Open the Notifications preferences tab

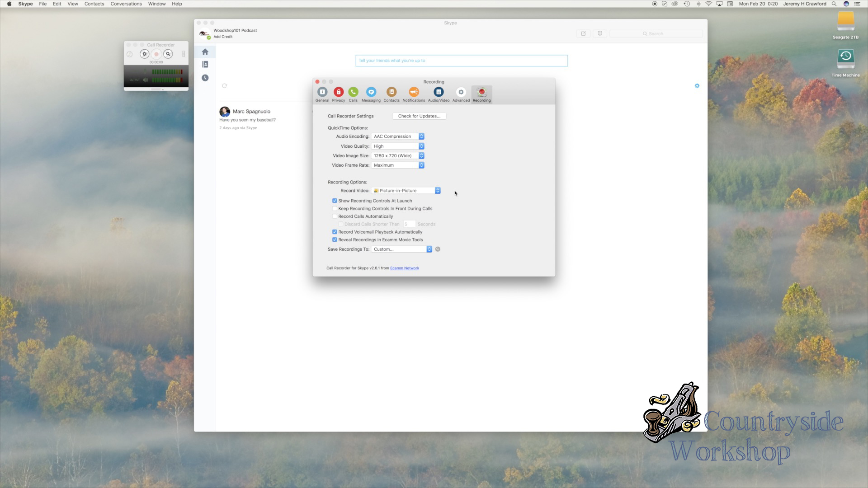[414, 94]
